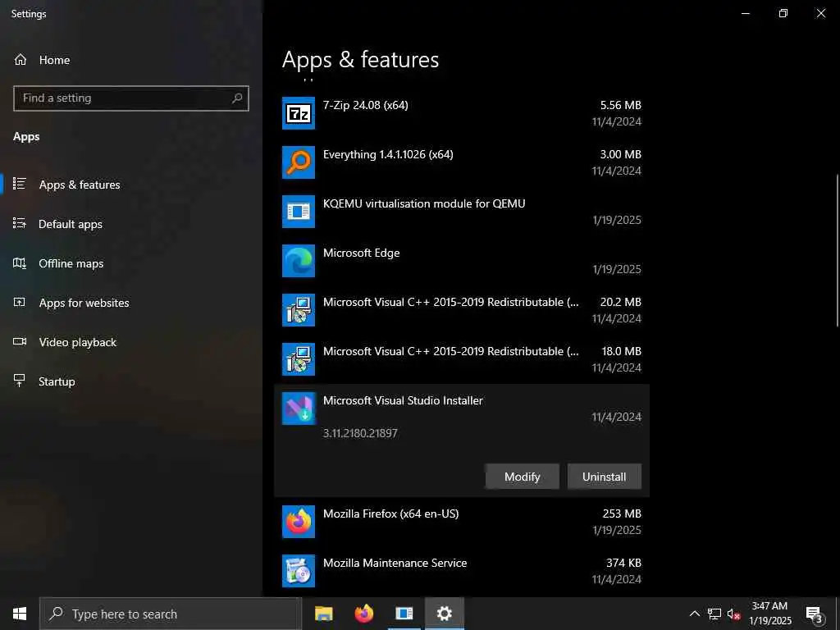Viewport: 840px width, 630px height.
Task: Click the taskbar Type here to search box
Action: point(171,614)
